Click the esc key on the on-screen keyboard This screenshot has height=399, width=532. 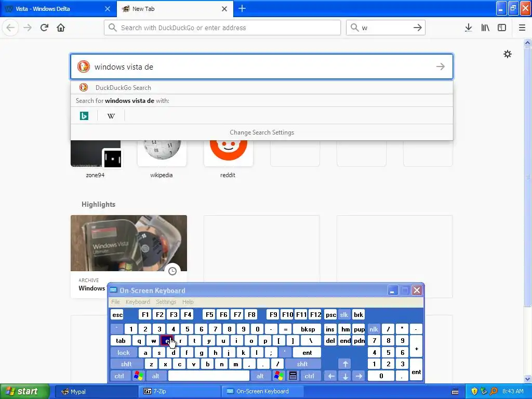(117, 315)
